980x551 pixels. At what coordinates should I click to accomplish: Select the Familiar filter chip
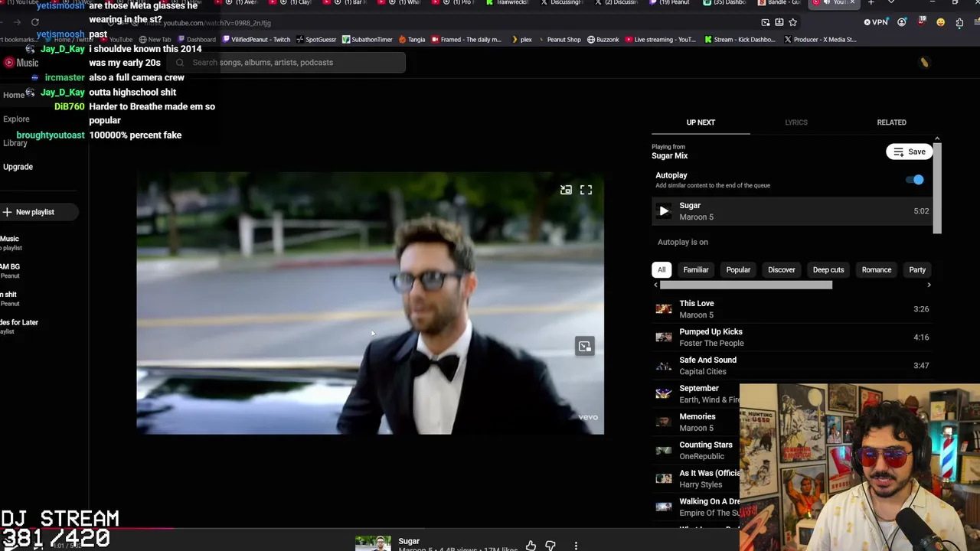[696, 269]
